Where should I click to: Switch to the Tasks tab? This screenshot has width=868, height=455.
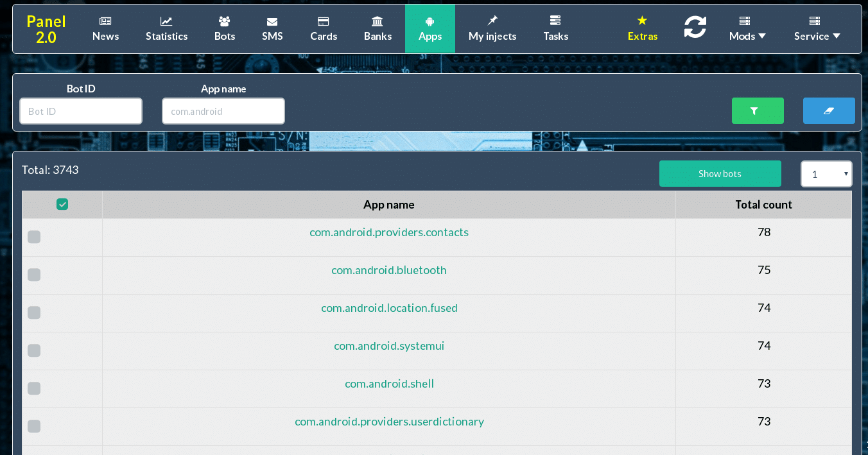(x=555, y=29)
